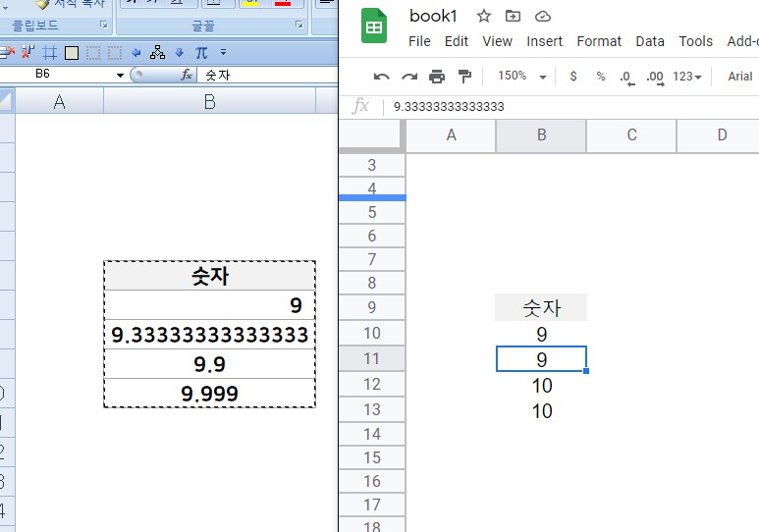Click the Print icon in Sheets
This screenshot has height=532, width=759.
pyautogui.click(x=437, y=77)
